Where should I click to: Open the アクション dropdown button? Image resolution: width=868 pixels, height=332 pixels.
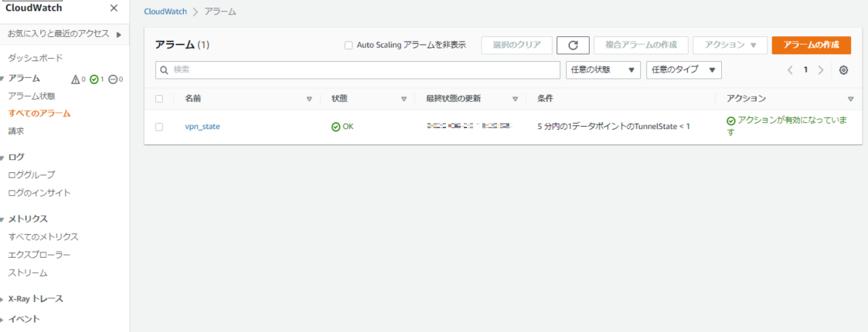coord(730,46)
